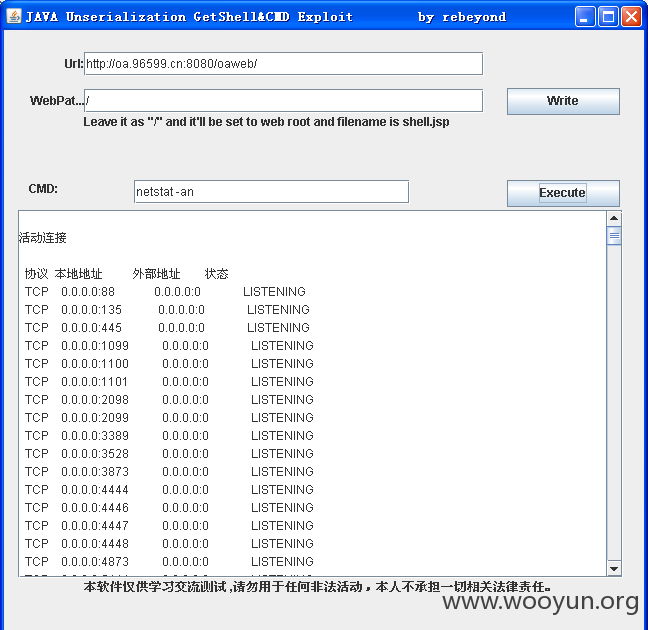Focus the WebPath input field
The height and width of the screenshot is (630, 648).
(x=284, y=101)
